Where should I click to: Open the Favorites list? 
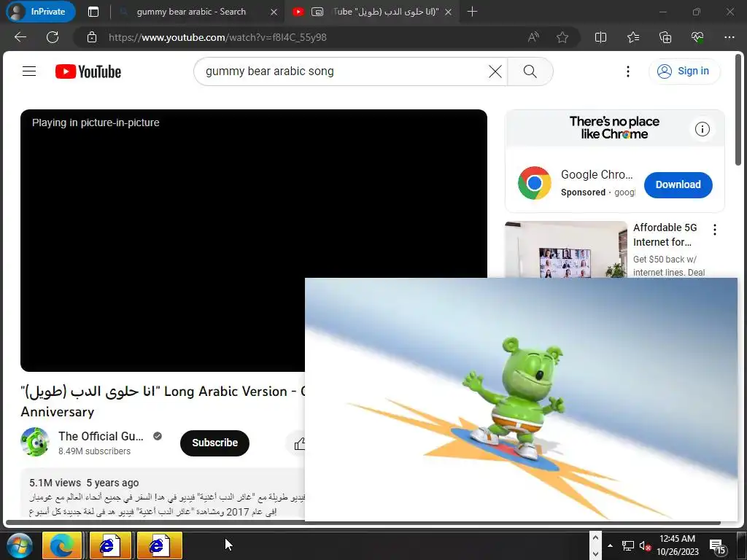(x=633, y=37)
